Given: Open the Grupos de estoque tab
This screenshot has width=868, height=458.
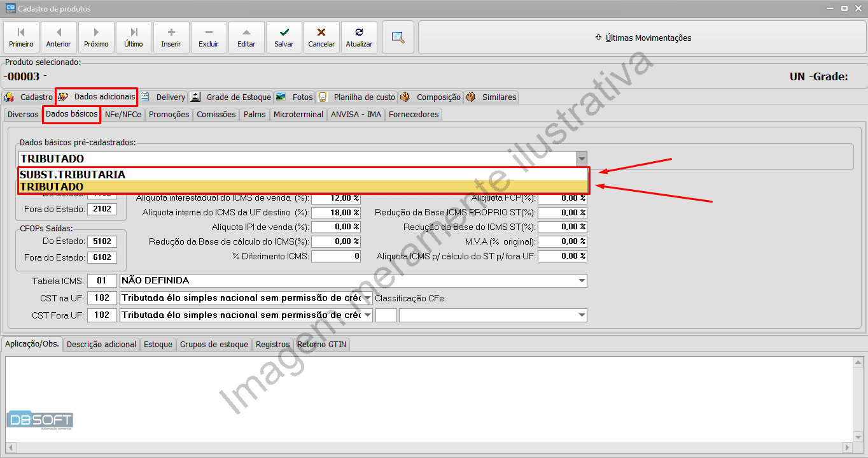Looking at the screenshot, I should [214, 345].
